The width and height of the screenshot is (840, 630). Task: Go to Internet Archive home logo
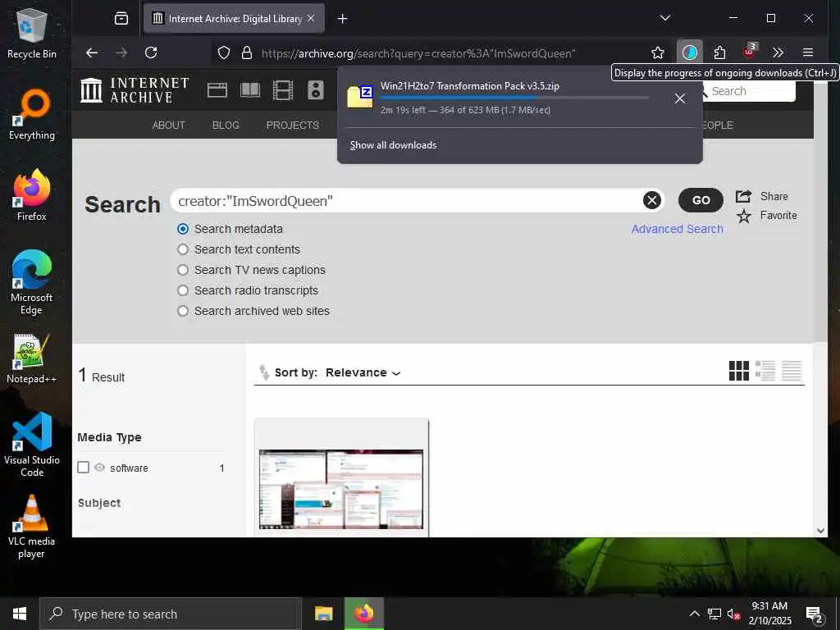135,90
